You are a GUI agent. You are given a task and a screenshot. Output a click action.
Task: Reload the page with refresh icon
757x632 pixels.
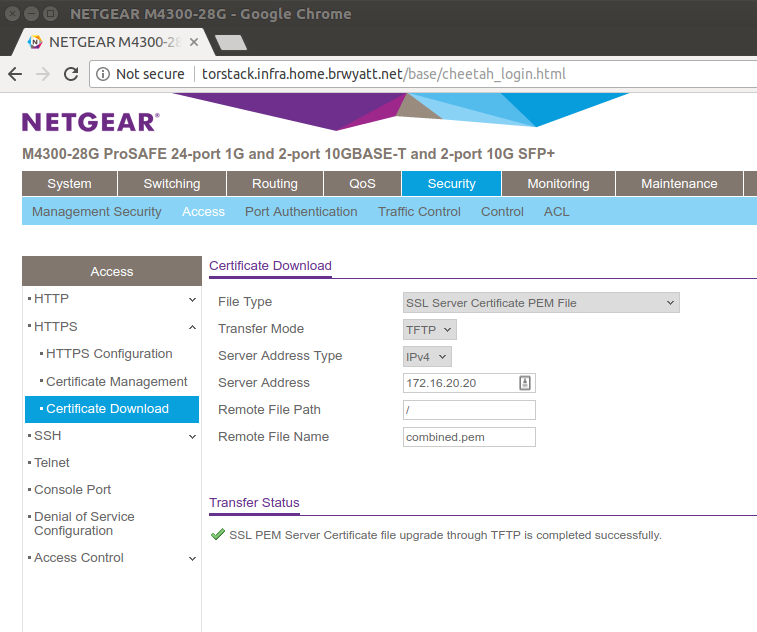click(x=71, y=74)
